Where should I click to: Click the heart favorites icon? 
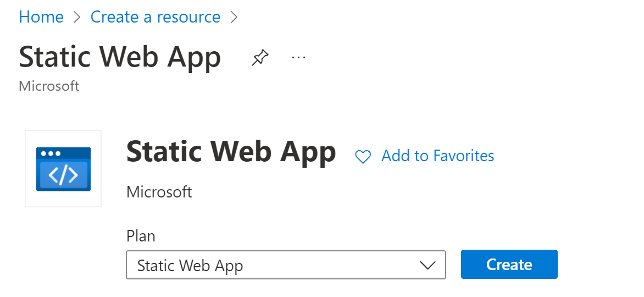tap(363, 157)
